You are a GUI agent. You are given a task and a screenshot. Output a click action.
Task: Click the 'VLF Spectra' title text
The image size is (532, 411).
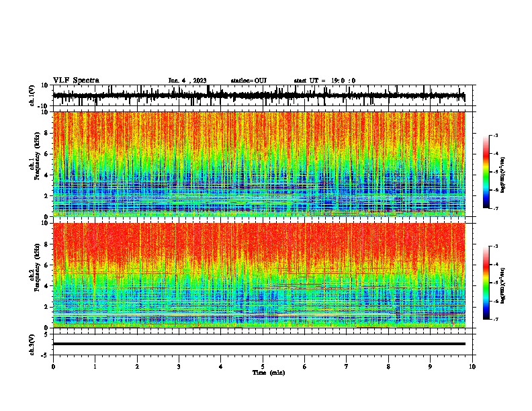tap(76, 81)
